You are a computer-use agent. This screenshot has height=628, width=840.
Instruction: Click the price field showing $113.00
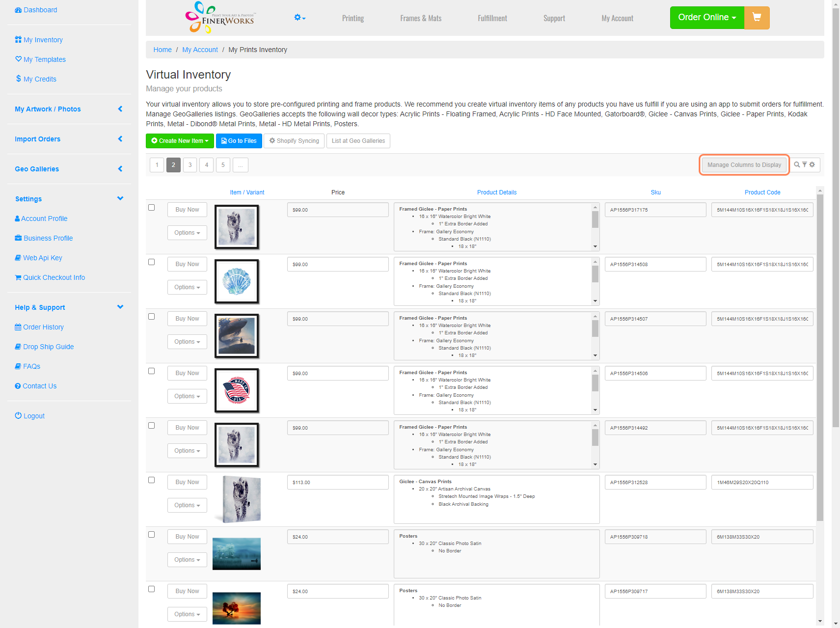coord(338,482)
